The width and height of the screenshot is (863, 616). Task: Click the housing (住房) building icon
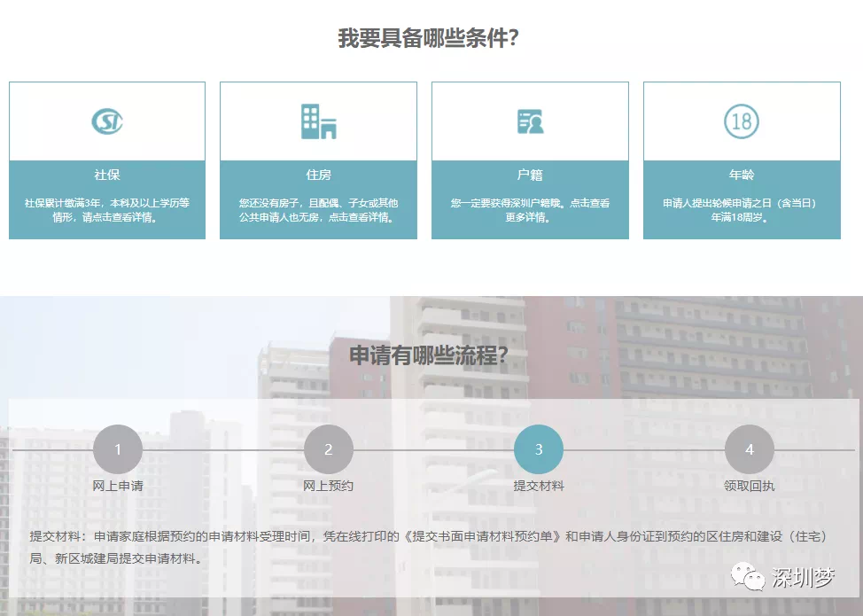[x=318, y=121]
